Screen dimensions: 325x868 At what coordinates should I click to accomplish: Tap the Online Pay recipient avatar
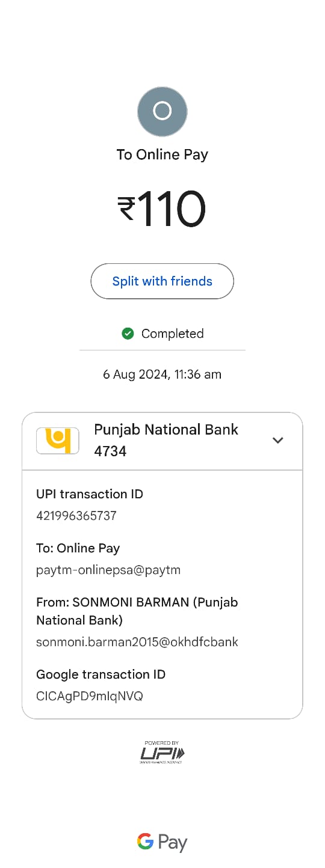click(162, 111)
